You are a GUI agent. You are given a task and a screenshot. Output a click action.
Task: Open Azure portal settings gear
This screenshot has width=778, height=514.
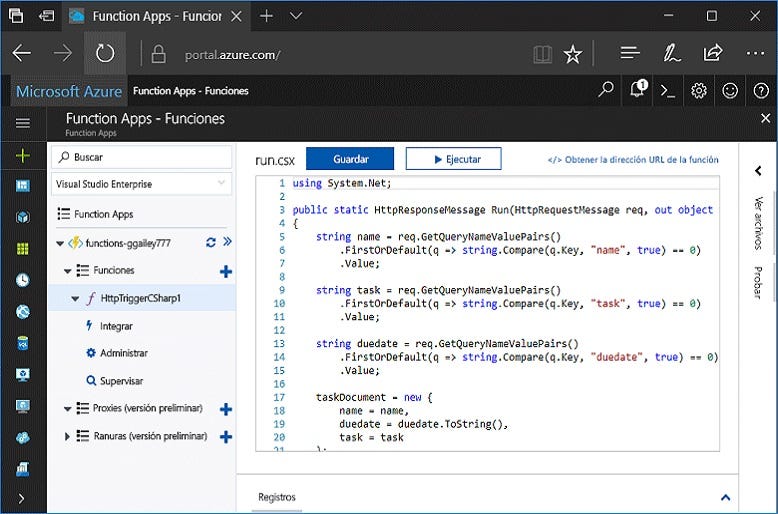699,91
